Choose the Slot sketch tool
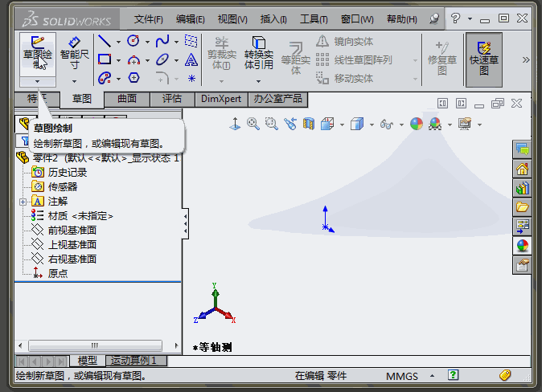This screenshot has width=542, height=392. click(x=105, y=78)
